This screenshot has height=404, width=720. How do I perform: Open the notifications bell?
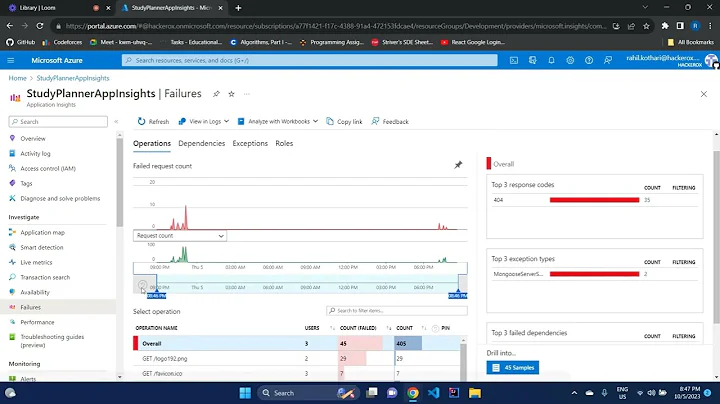click(551, 60)
